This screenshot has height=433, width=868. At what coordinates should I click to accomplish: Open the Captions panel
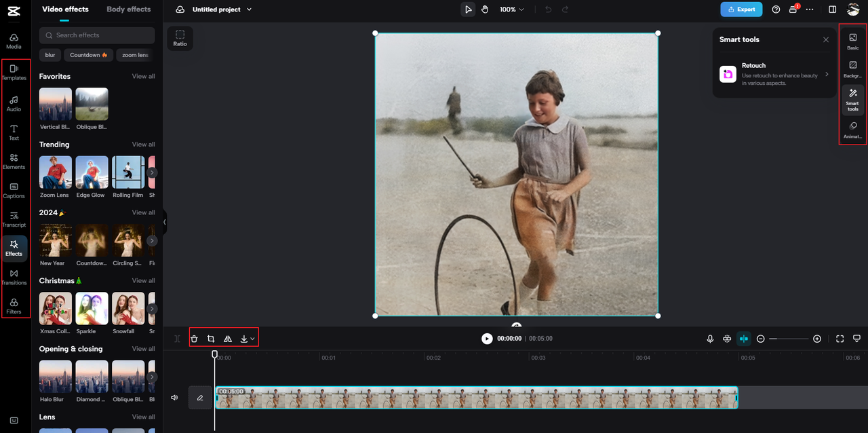pyautogui.click(x=14, y=191)
